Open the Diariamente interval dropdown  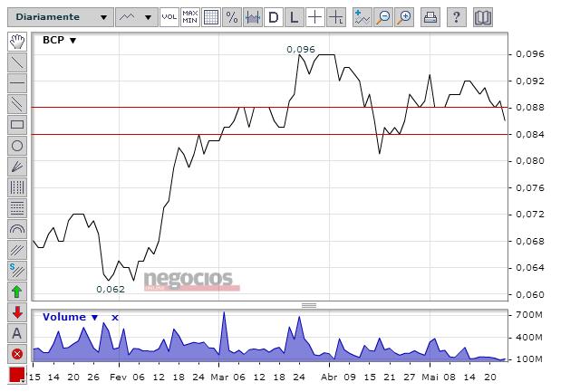click(x=61, y=17)
